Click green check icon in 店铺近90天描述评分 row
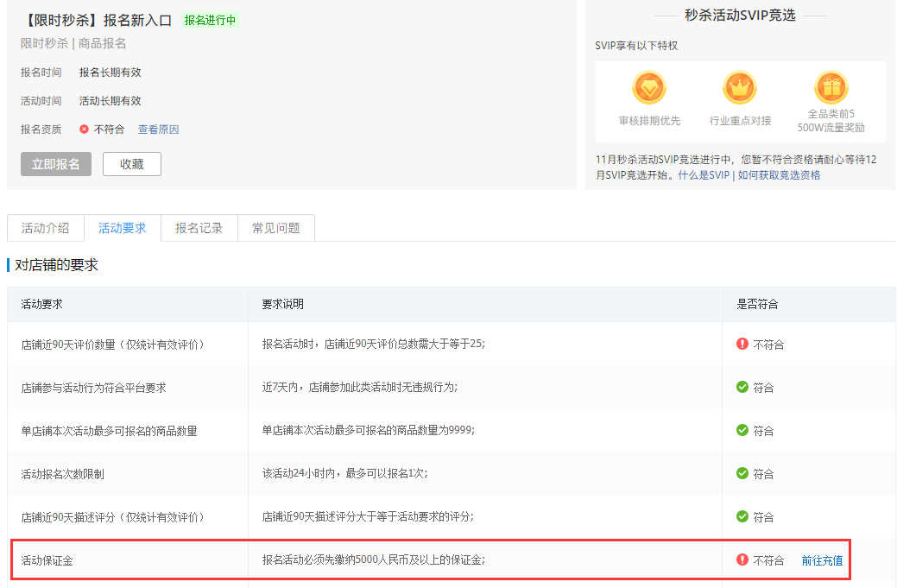Screen dimensions: 897x588 point(742,516)
